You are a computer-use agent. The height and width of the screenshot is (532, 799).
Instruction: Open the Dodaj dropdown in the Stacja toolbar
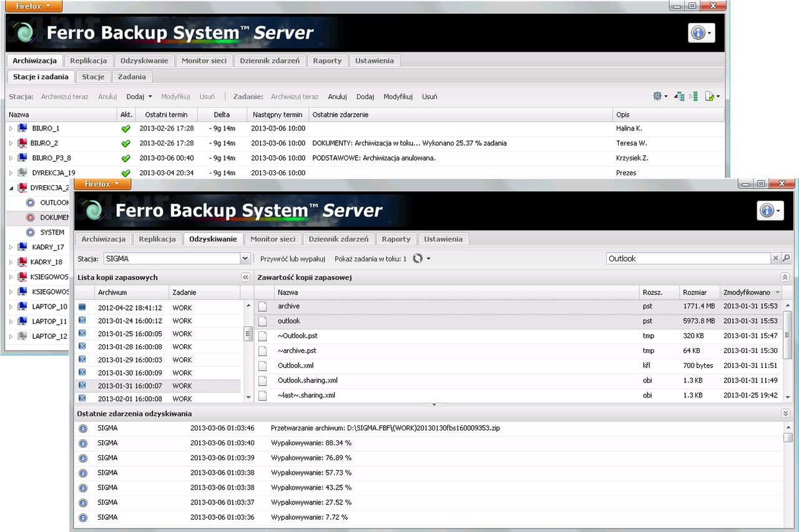(139, 97)
